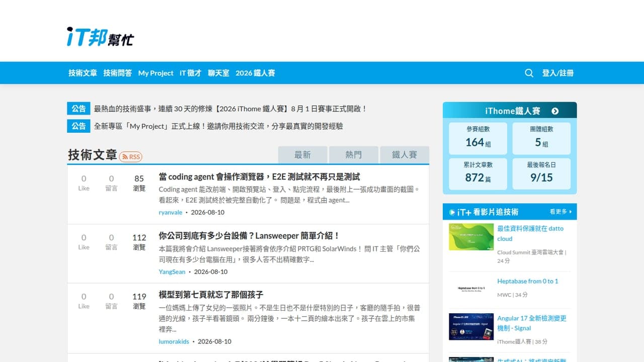
Task: Switch to the 最新 articles tab
Action: tap(302, 155)
